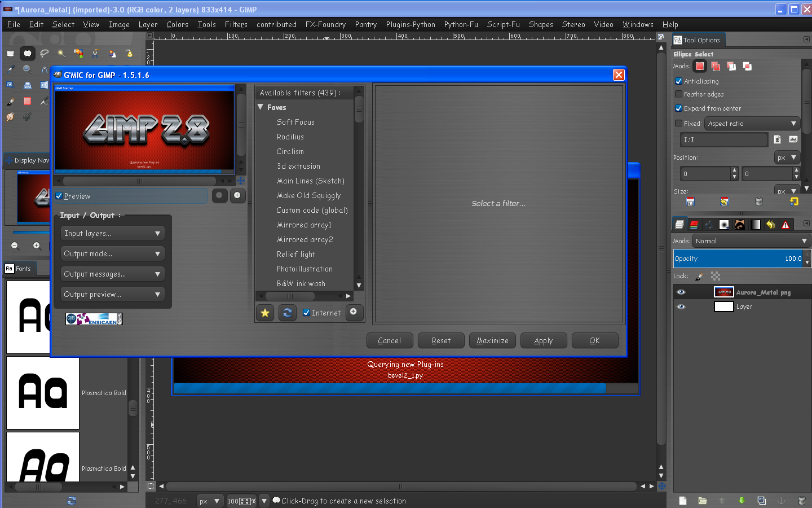The width and height of the screenshot is (812, 508).
Task: Adjust the layer Opacity slider
Action: [x=738, y=259]
